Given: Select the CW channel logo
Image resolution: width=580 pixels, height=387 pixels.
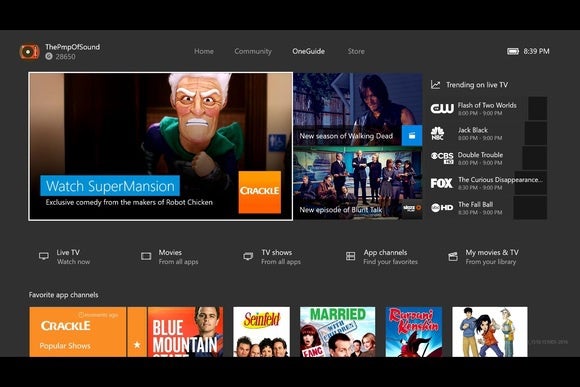Looking at the screenshot, I should [x=442, y=108].
